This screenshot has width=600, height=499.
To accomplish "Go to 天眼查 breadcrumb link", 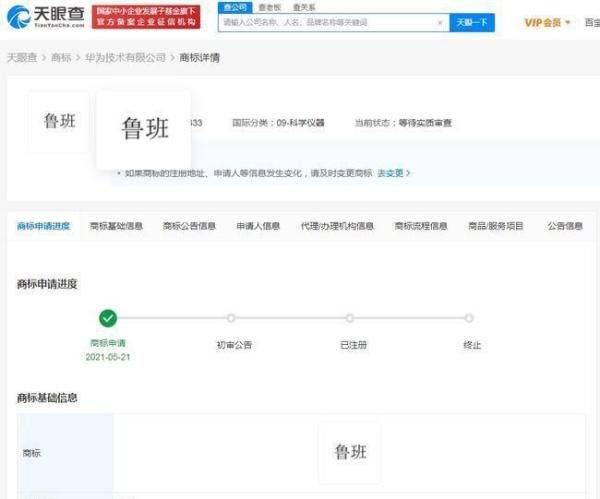I will click(x=22, y=58).
